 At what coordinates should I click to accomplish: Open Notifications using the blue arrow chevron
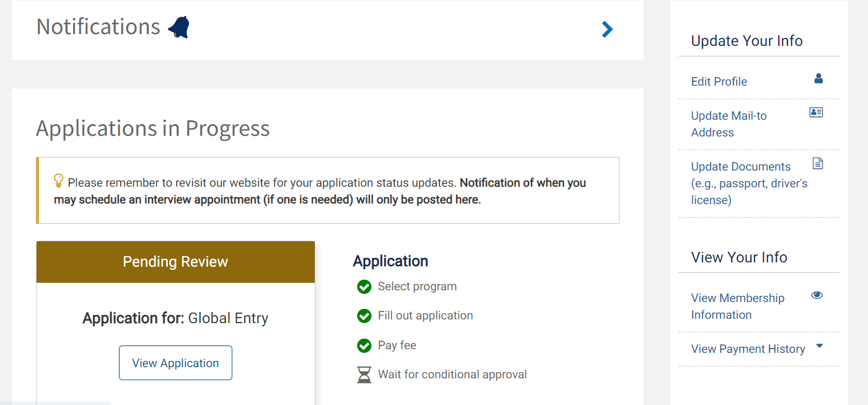607,29
